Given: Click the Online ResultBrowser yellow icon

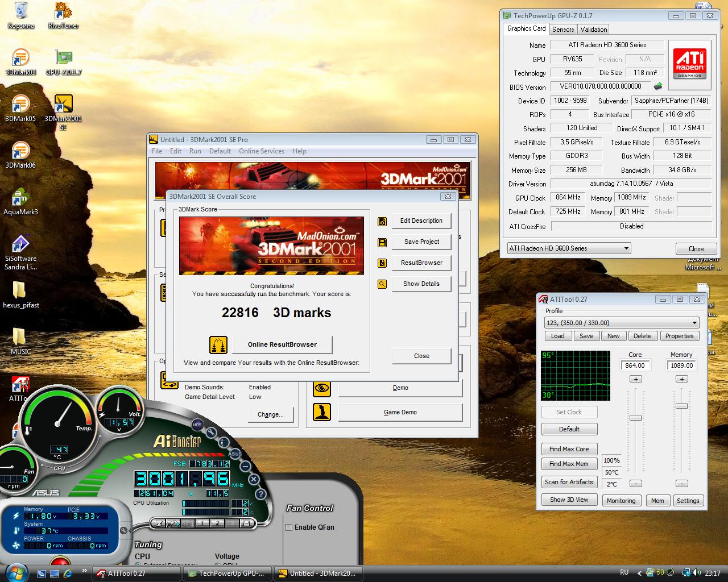Looking at the screenshot, I should [218, 344].
